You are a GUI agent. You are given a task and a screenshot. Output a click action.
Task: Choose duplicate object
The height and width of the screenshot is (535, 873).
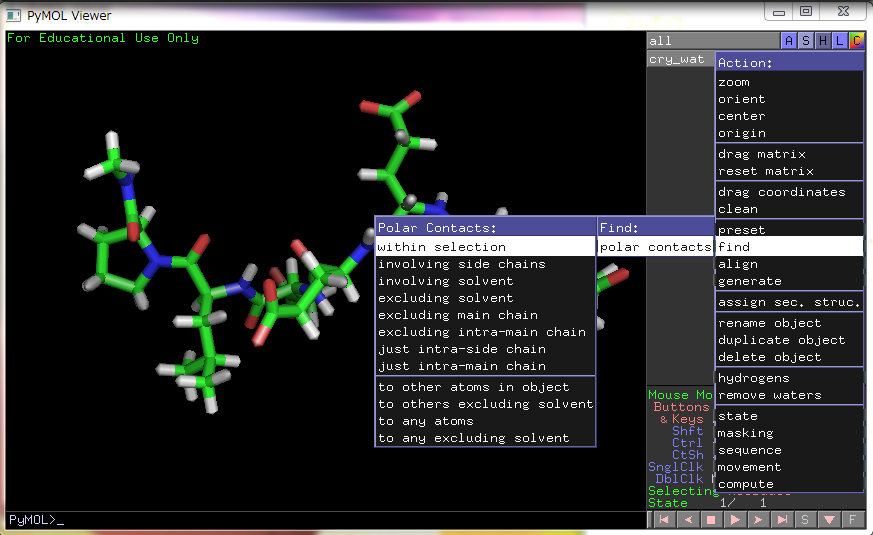point(789,340)
